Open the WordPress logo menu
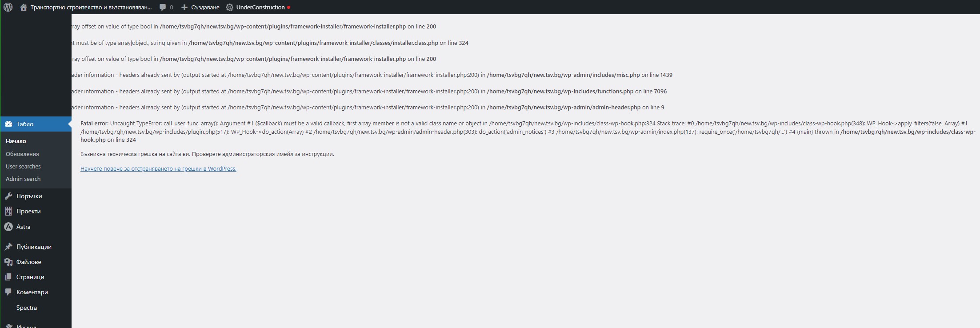This screenshot has height=328, width=980. [x=8, y=7]
